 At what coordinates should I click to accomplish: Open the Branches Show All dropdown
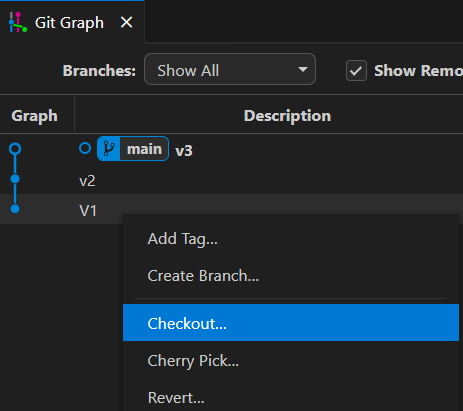pos(230,69)
